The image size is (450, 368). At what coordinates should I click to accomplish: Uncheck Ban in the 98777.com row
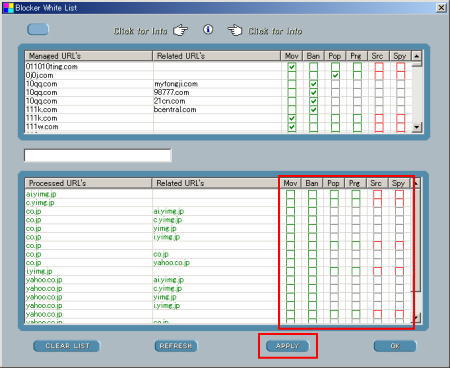click(313, 93)
